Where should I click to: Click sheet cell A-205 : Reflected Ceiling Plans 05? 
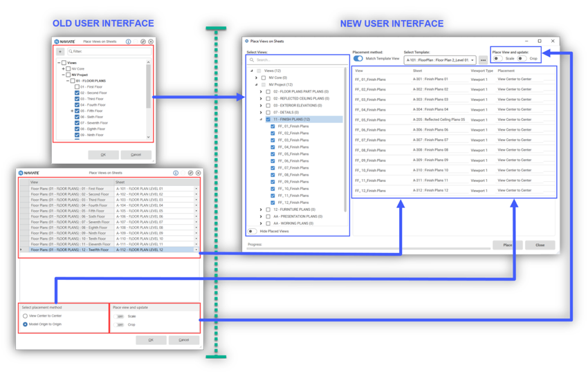pyautogui.click(x=439, y=120)
